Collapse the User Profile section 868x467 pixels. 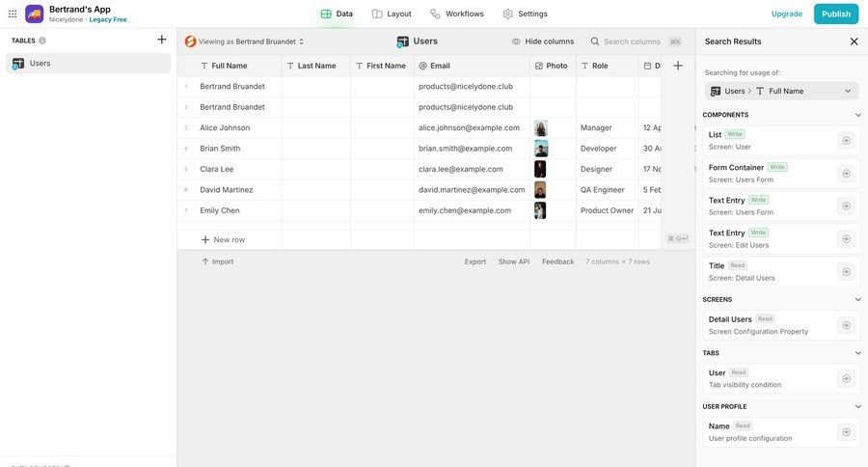857,406
